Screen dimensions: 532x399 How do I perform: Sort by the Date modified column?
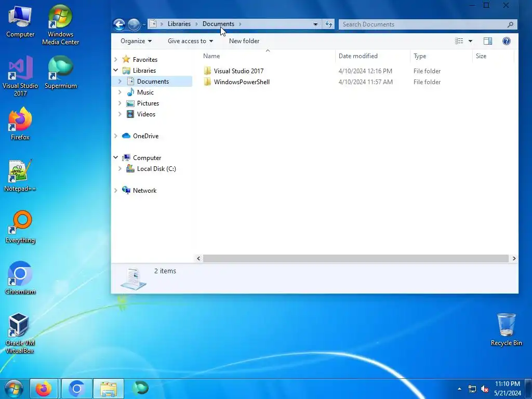(x=373, y=56)
